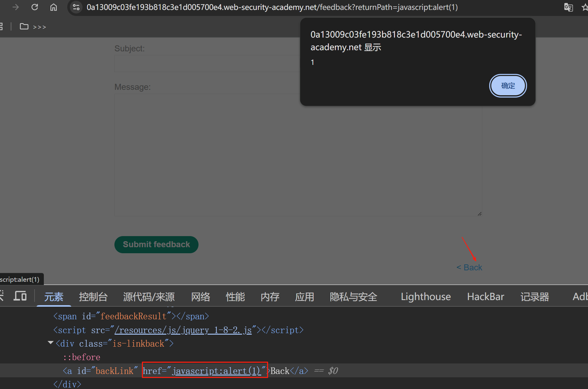Click 确定 in the alert dialog
The image size is (588, 389).
coord(508,86)
